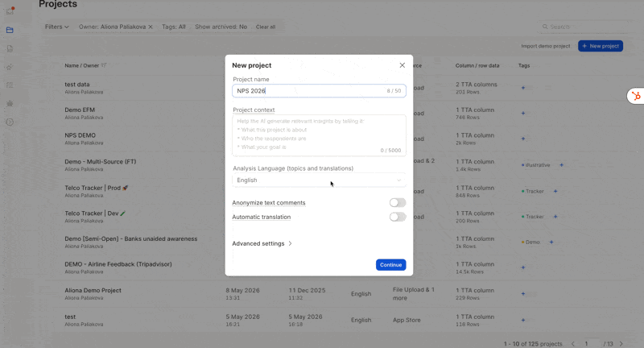
Task: Close the New project dialog
Action: tap(402, 65)
